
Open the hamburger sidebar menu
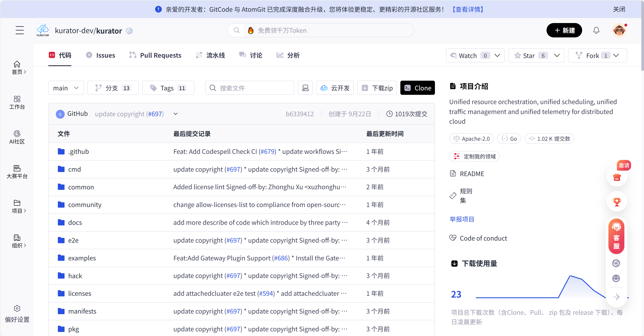point(19,30)
